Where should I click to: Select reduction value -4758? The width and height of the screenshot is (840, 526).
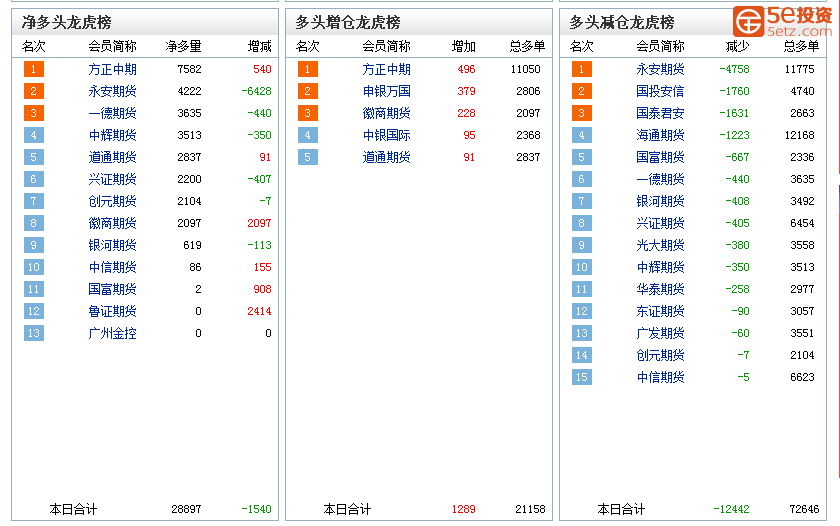pyautogui.click(x=734, y=69)
